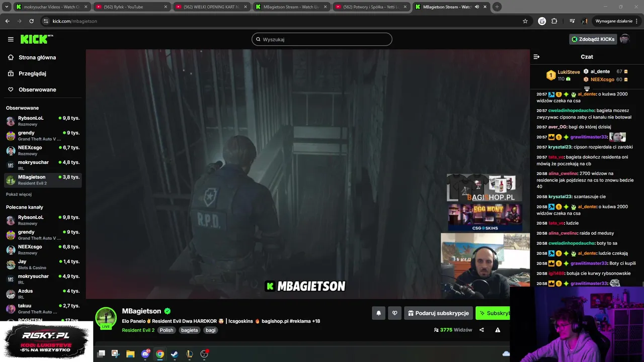The width and height of the screenshot is (644, 362).
Task: Click Podaruj subskrypcje button
Action: [438, 313]
